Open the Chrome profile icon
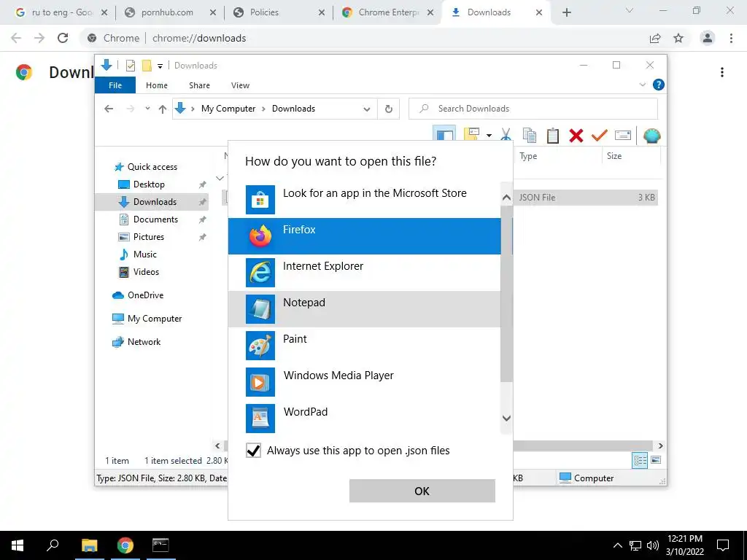 click(708, 38)
